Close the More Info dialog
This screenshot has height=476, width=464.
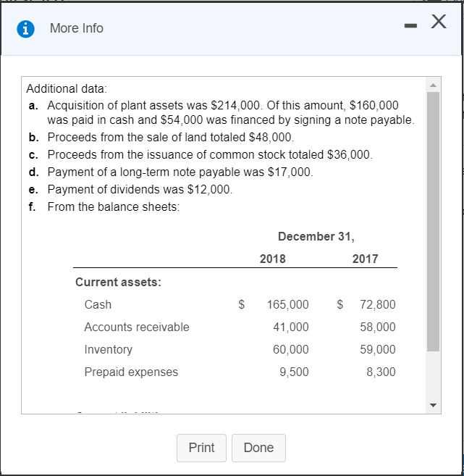439,22
